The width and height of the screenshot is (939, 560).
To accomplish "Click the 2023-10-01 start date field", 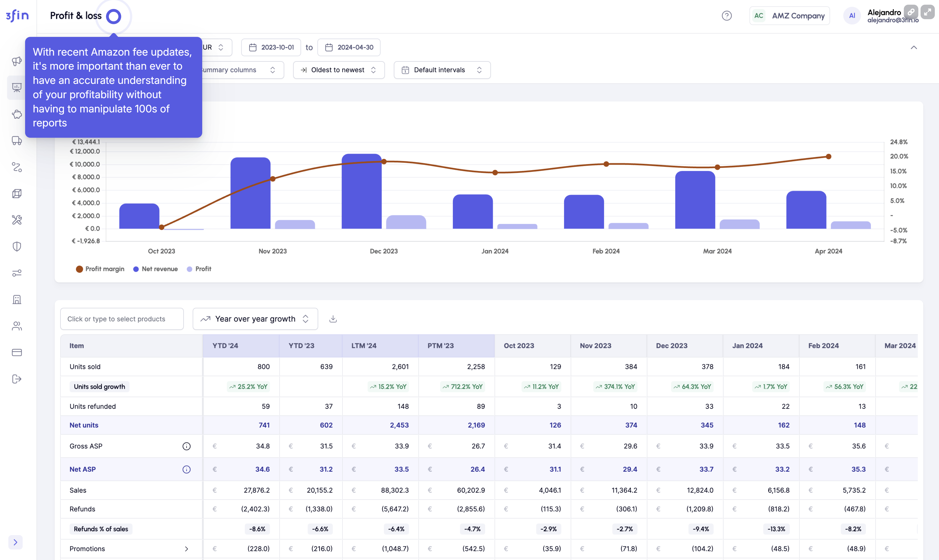I will pyautogui.click(x=271, y=47).
